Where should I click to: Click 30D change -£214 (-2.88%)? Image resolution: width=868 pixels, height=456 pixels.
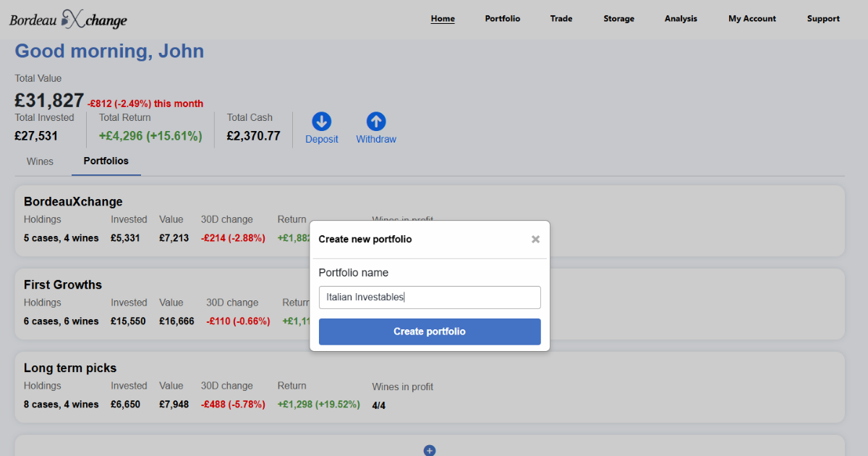tap(233, 237)
